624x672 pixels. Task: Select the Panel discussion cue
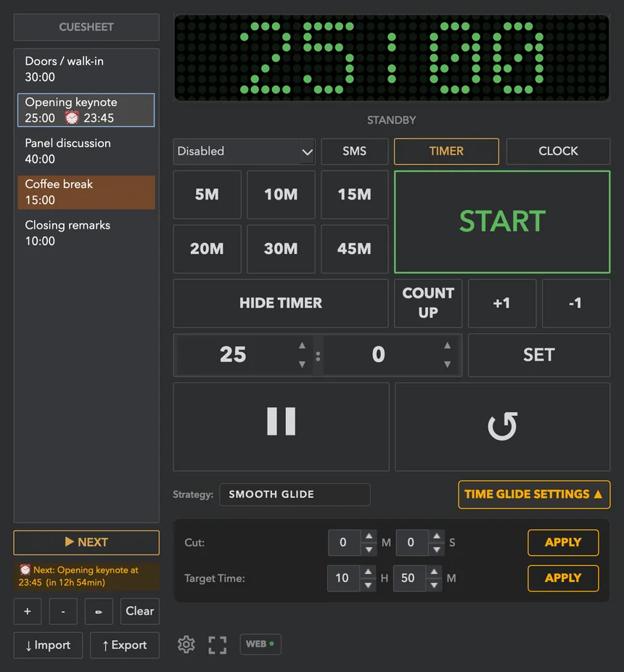(86, 151)
